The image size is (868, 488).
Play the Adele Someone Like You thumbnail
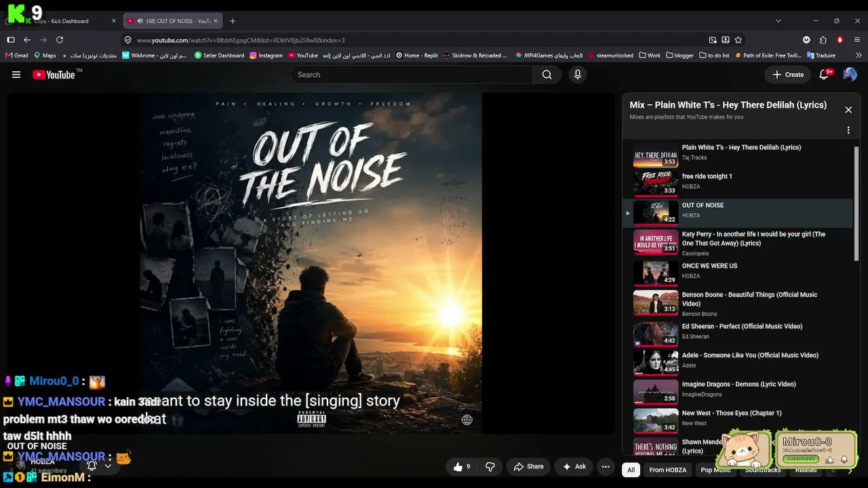[x=656, y=363]
